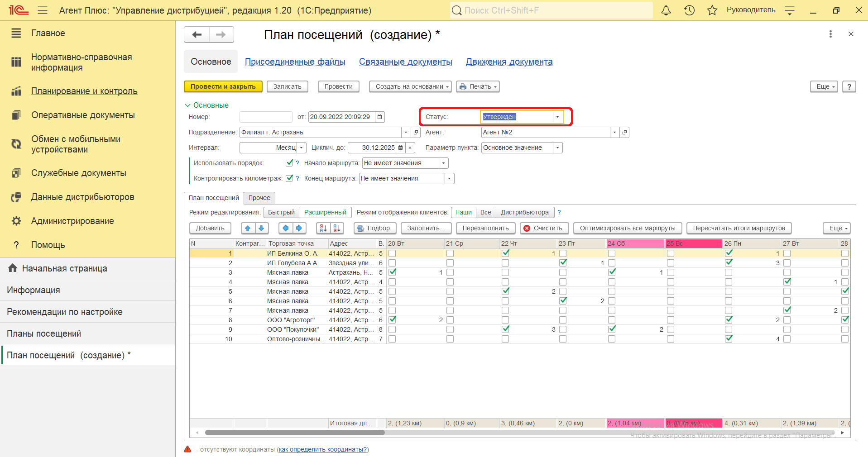The height and width of the screenshot is (457, 868).
Task: Open the Прочее tab
Action: pos(259,198)
